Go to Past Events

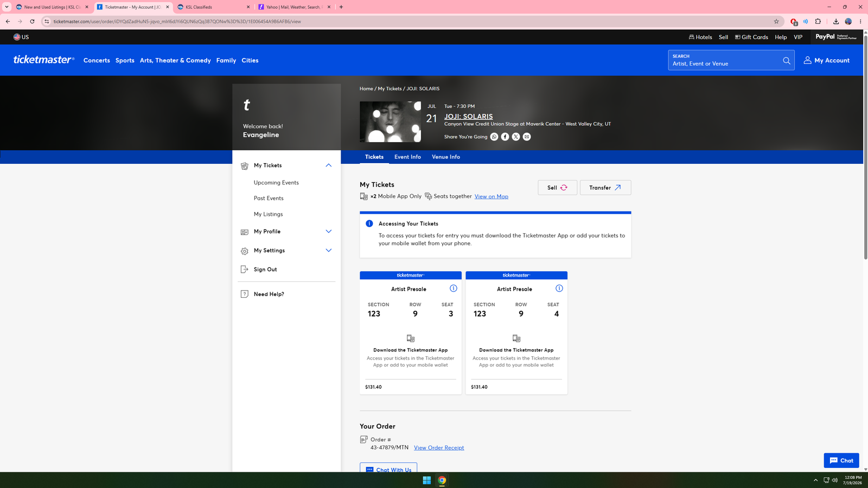point(269,198)
